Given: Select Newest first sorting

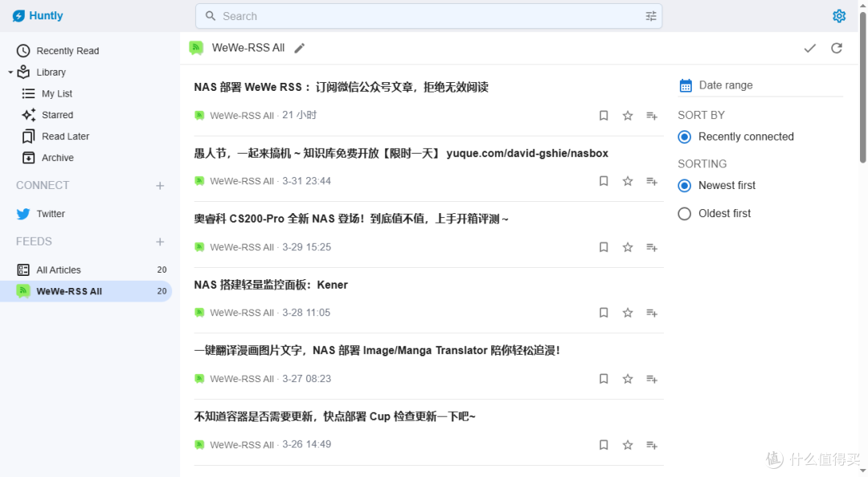Looking at the screenshot, I should coord(685,186).
